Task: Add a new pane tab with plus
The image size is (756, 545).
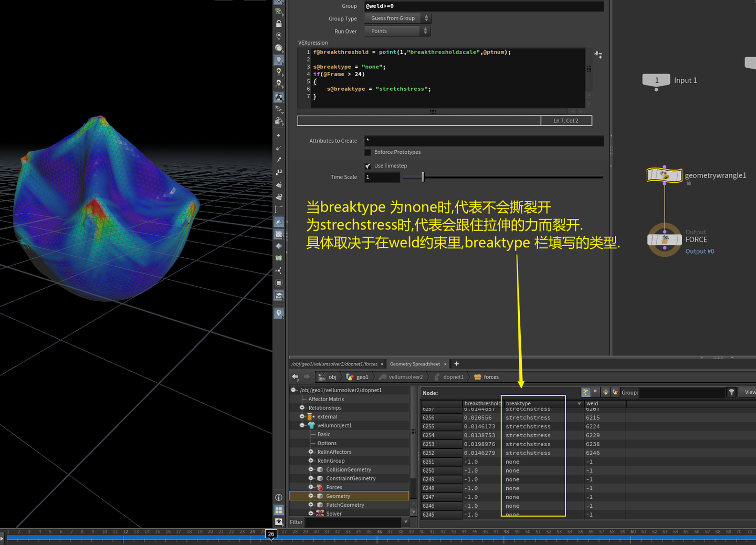Action: click(456, 364)
